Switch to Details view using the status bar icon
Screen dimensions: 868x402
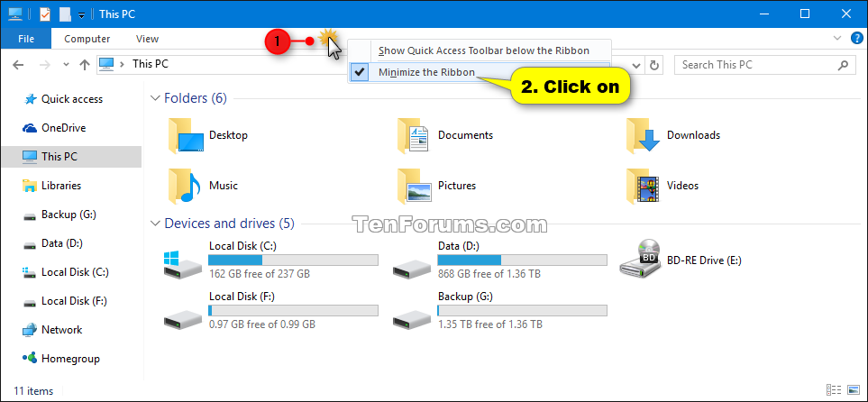[834, 389]
